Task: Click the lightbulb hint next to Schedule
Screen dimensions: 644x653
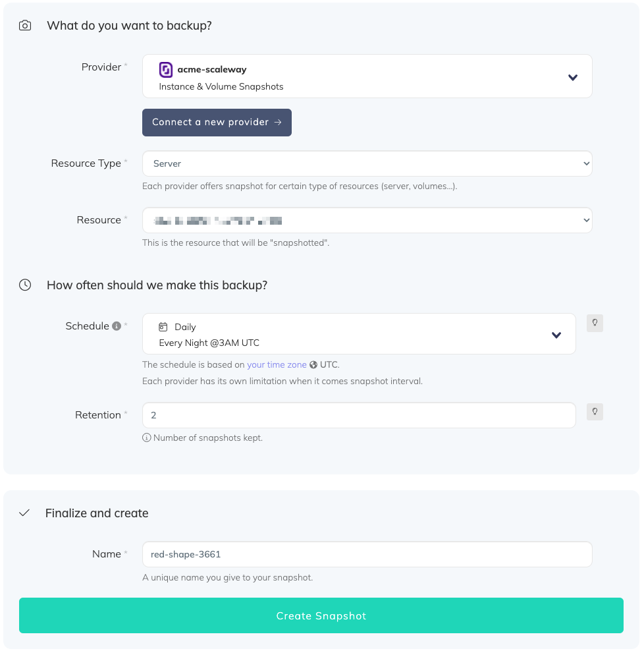Action: pos(595,323)
